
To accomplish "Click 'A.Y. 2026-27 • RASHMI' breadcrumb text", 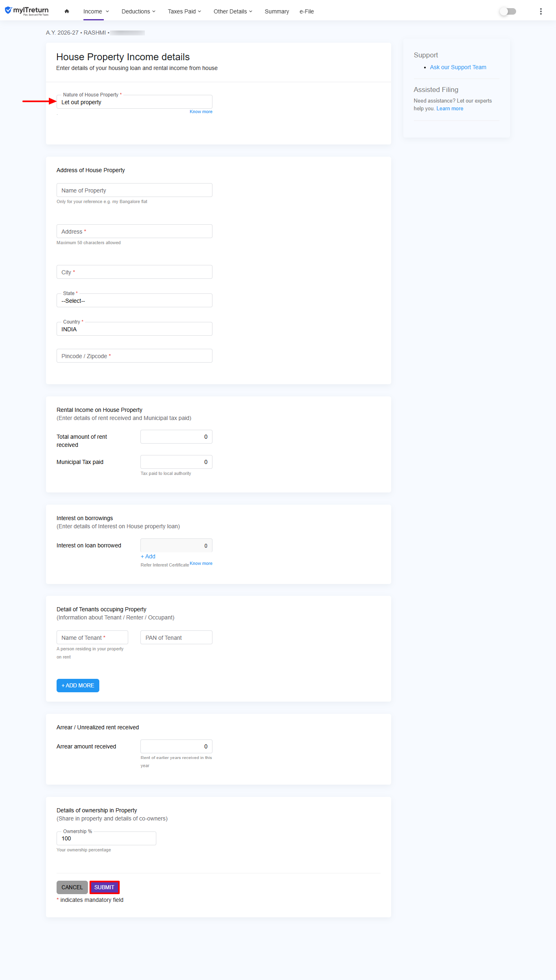I will coord(76,33).
